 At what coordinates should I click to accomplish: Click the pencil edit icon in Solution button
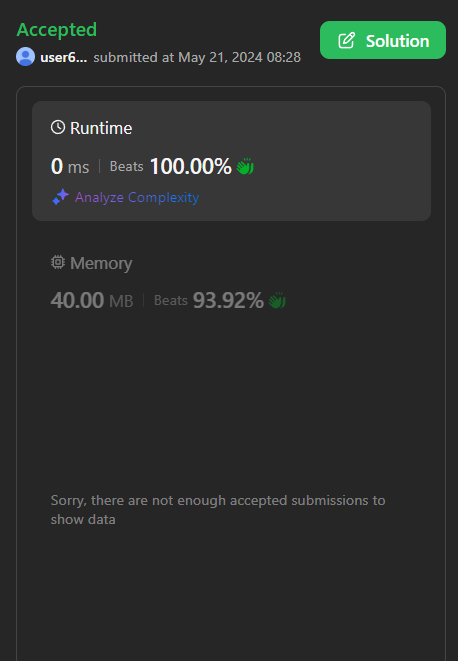pos(347,41)
